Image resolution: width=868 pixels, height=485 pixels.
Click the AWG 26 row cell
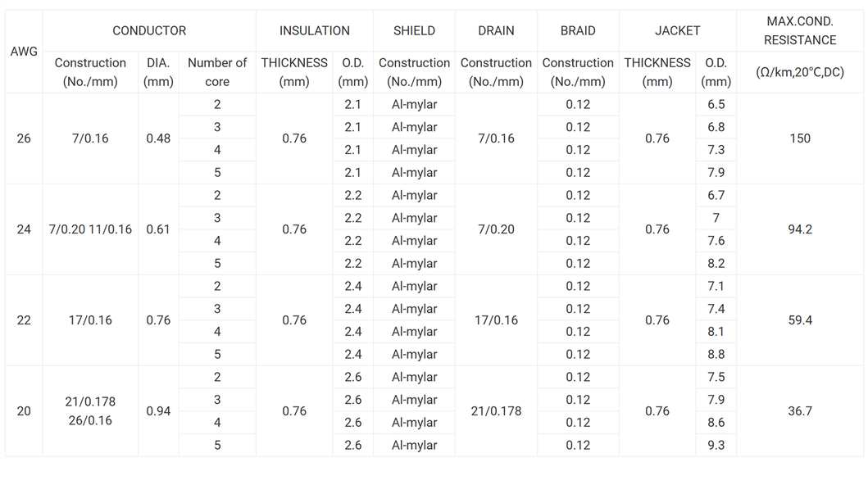24,138
